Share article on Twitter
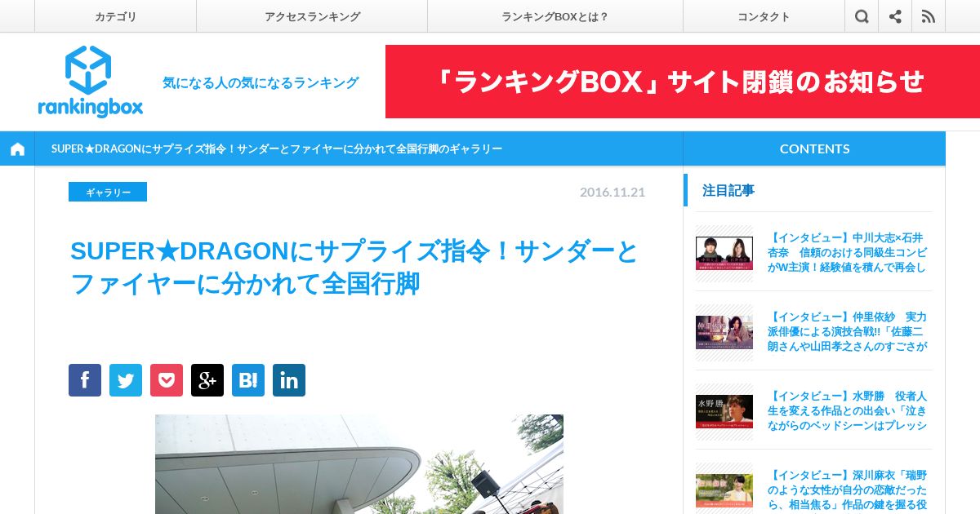 (126, 380)
